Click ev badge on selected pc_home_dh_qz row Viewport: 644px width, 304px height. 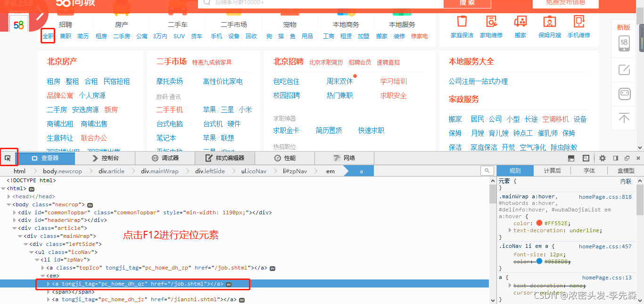[x=229, y=284]
